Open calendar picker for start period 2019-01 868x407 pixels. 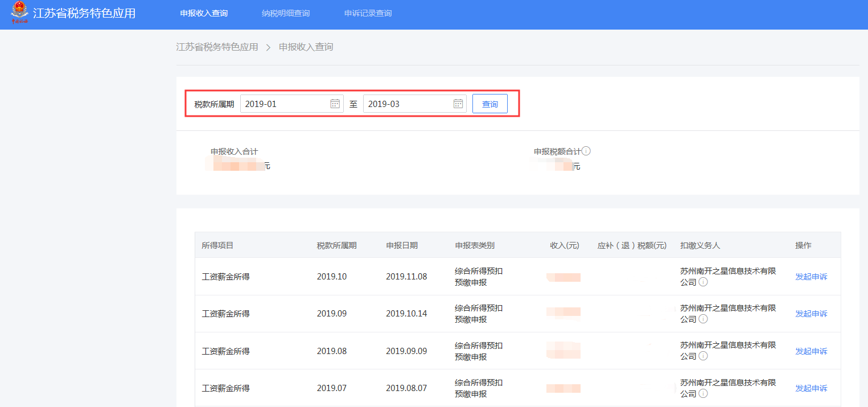335,104
